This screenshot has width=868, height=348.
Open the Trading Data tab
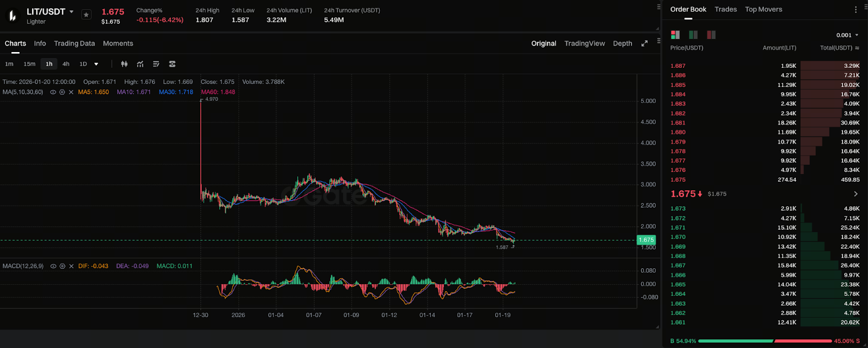[x=74, y=43]
